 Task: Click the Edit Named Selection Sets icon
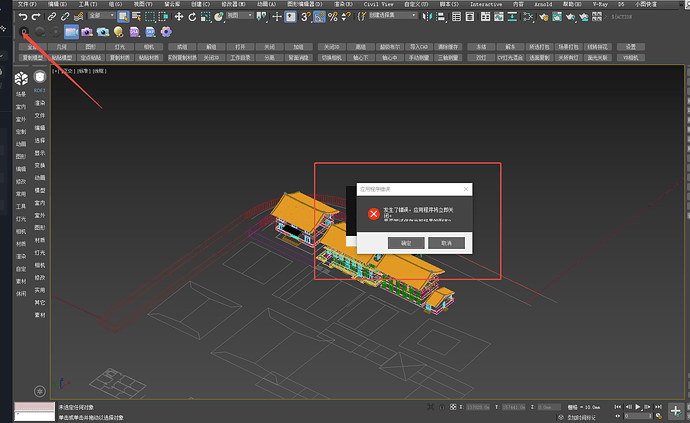point(361,17)
